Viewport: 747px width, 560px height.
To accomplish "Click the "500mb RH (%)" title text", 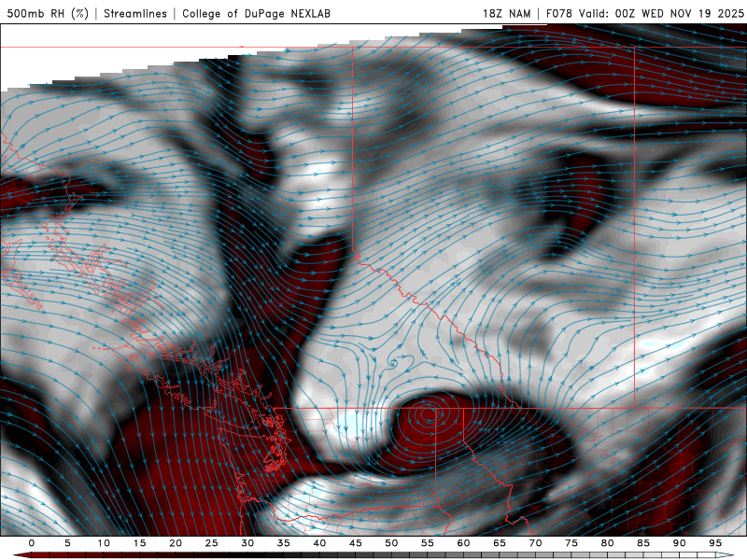I will 48,13.
